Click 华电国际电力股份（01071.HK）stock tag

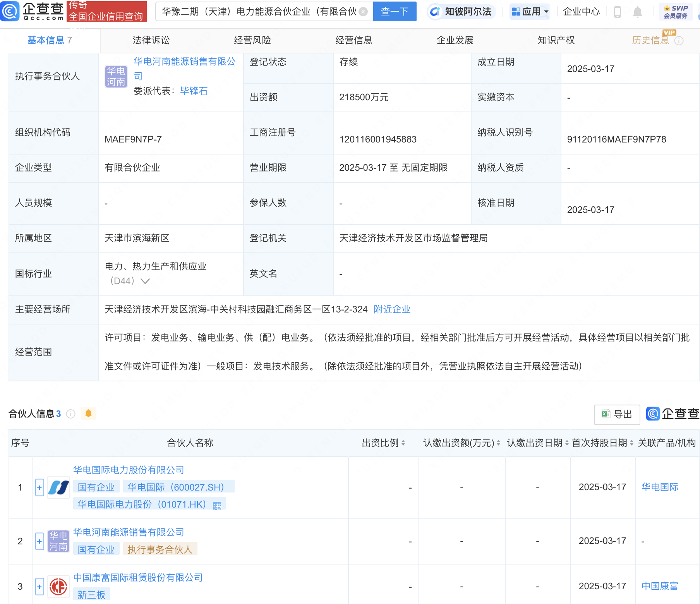pos(149,504)
